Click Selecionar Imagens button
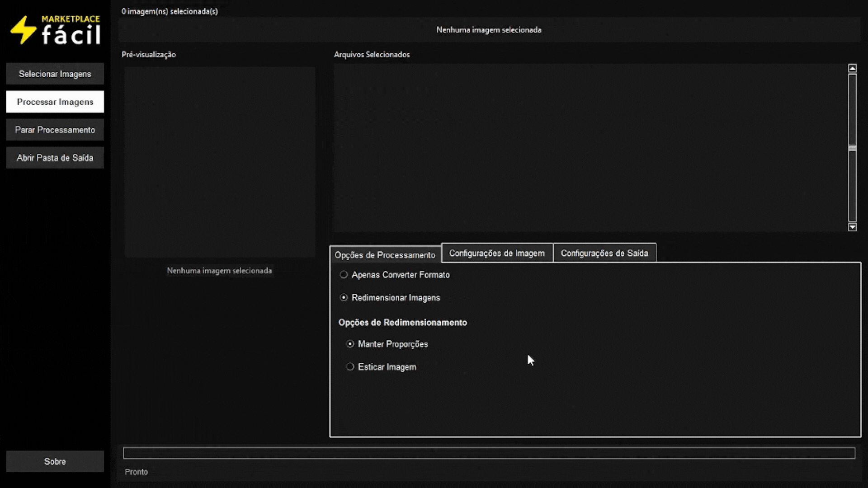The width and height of the screenshot is (868, 488). [55, 74]
